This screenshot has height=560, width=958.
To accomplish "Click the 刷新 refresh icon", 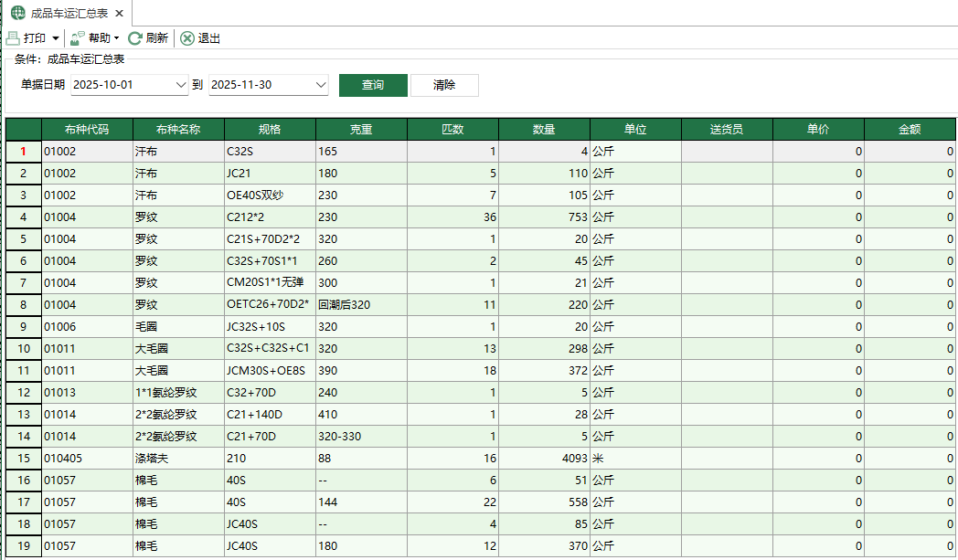I will pos(135,38).
